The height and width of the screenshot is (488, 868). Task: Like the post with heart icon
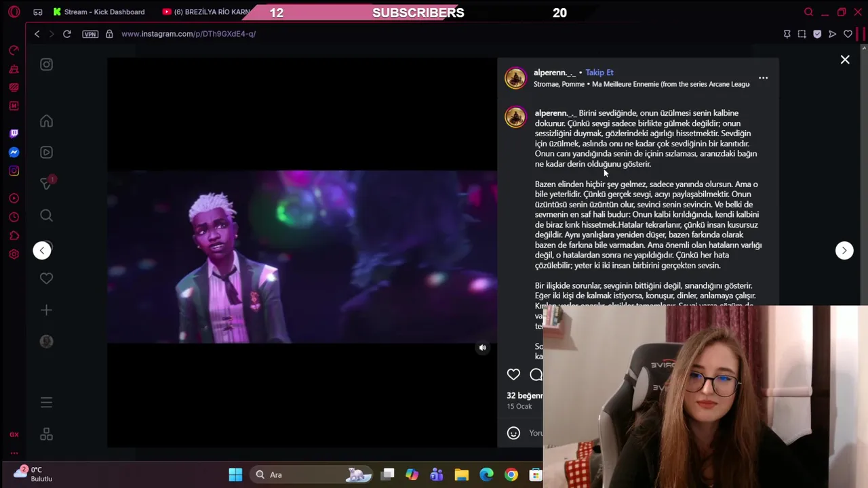[x=513, y=374]
